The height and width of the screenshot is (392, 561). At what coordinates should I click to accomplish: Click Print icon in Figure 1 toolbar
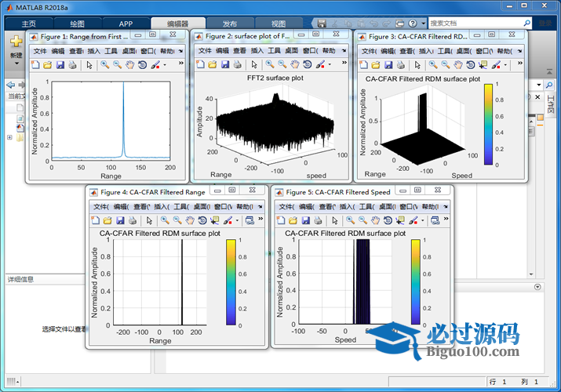[73, 64]
